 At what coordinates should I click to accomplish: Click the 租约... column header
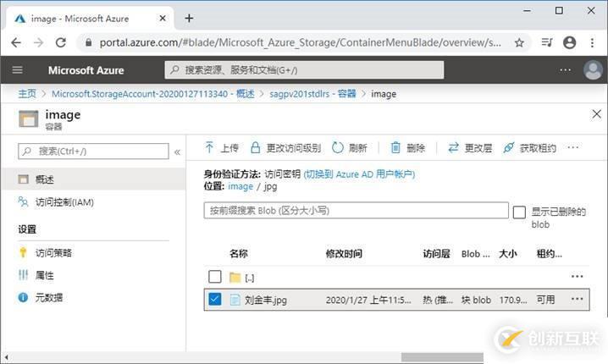[x=549, y=253]
